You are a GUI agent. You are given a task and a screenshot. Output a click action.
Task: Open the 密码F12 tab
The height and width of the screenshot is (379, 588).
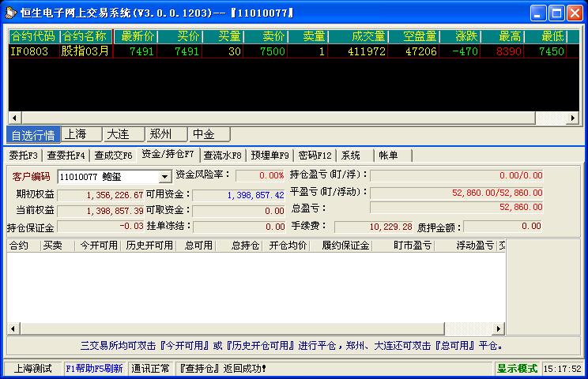[x=315, y=155]
